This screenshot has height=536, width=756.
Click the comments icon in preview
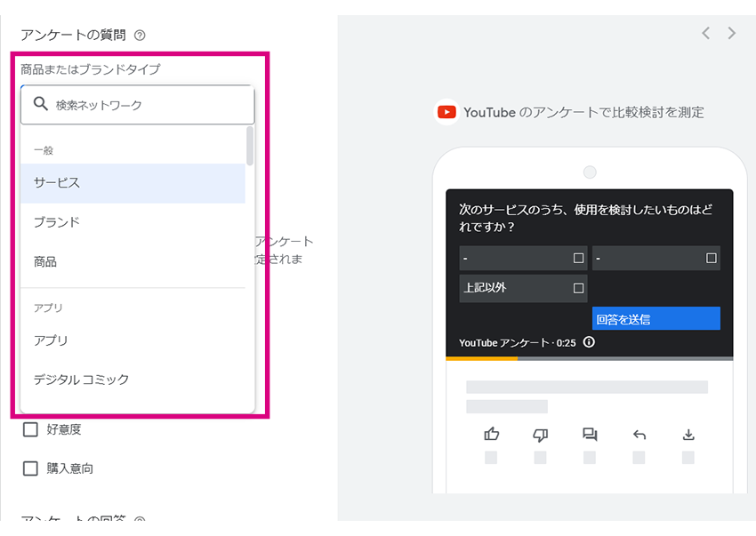590,435
